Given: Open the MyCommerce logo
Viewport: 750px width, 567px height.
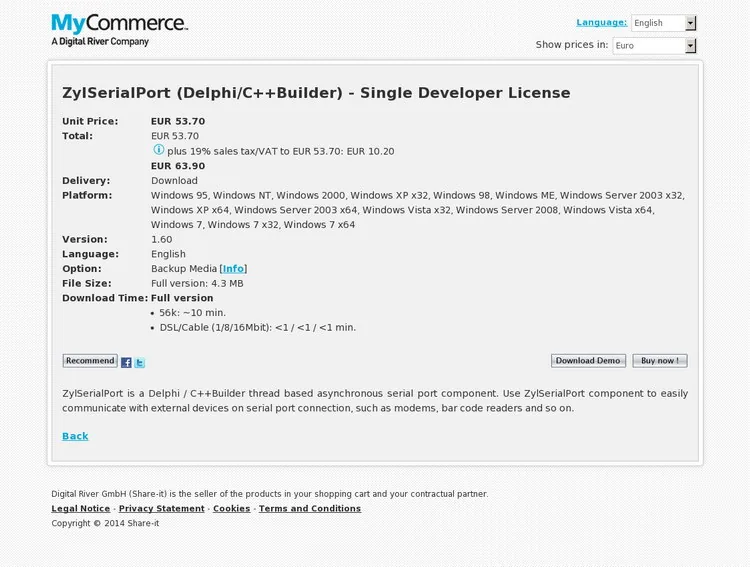Looking at the screenshot, I should click(x=120, y=30).
